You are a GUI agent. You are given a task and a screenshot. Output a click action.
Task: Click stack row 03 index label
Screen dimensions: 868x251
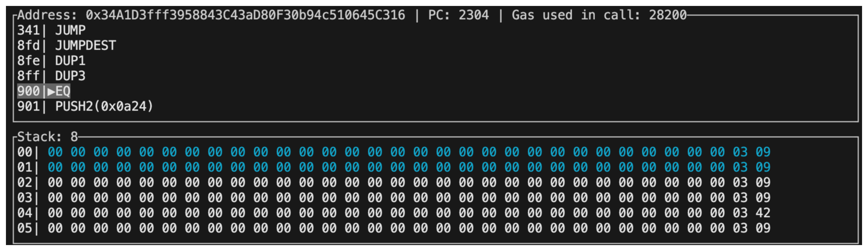click(25, 198)
